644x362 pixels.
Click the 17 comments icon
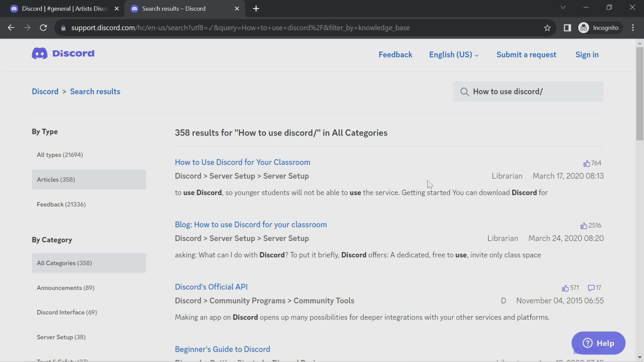point(591,288)
